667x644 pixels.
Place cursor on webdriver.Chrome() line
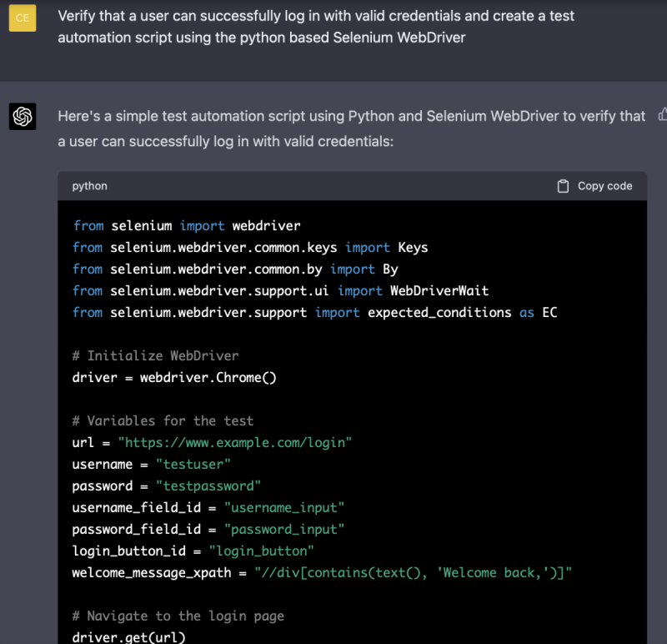(174, 377)
